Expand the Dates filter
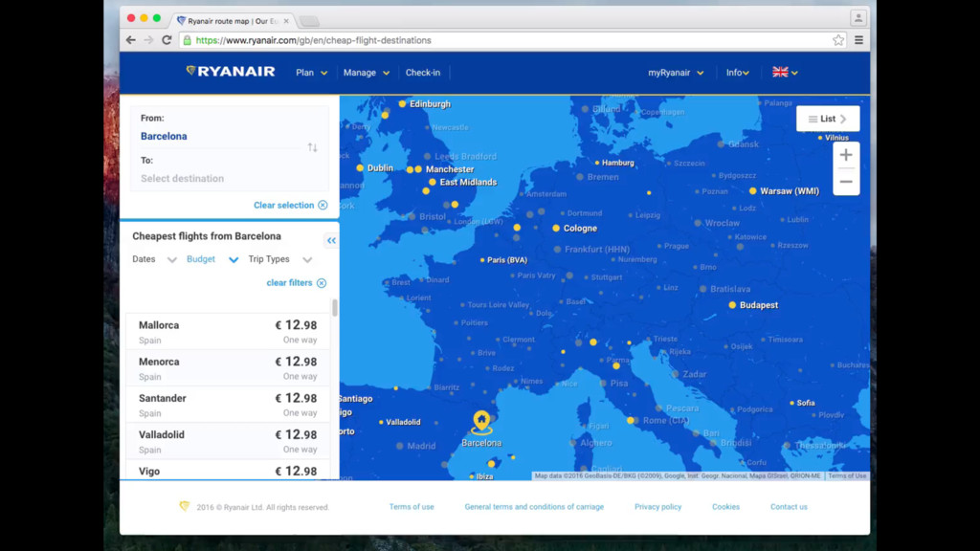The image size is (980, 551). (154, 259)
